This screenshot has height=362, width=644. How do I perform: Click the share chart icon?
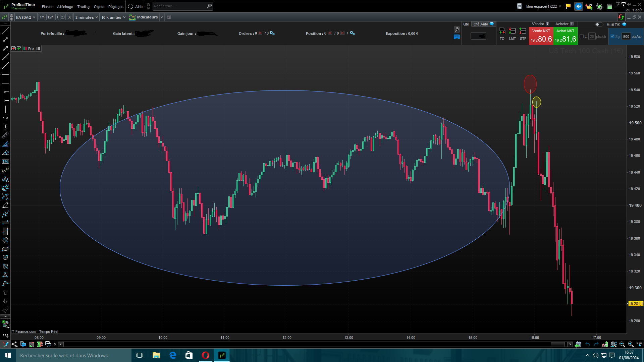tap(14, 344)
